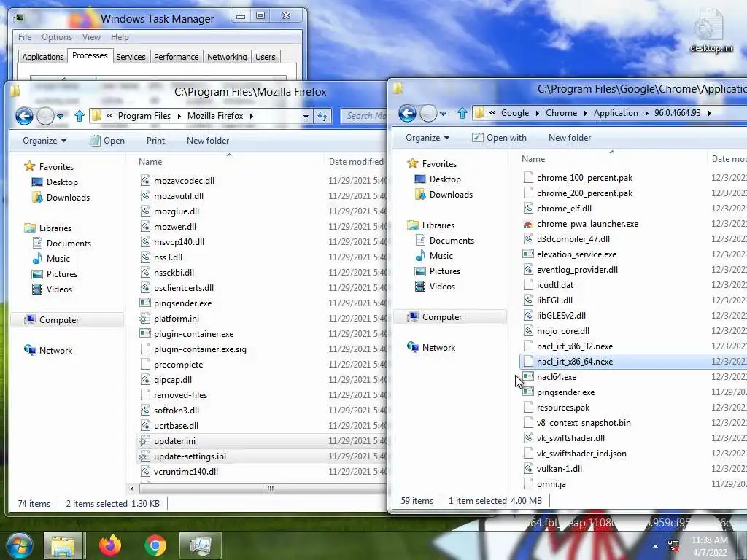
Task: Select nacl_irt_x86_64.nexe file row
Action: [x=633, y=362]
